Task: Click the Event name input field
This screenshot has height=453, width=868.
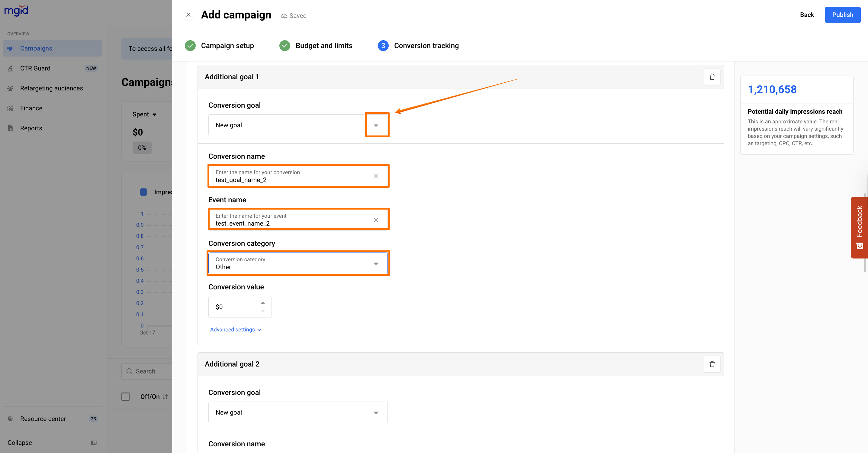Action: 290,223
